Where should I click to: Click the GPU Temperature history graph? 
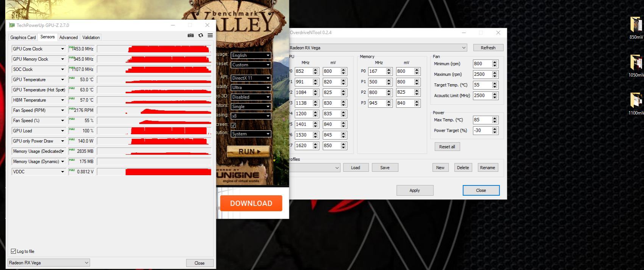(154, 80)
